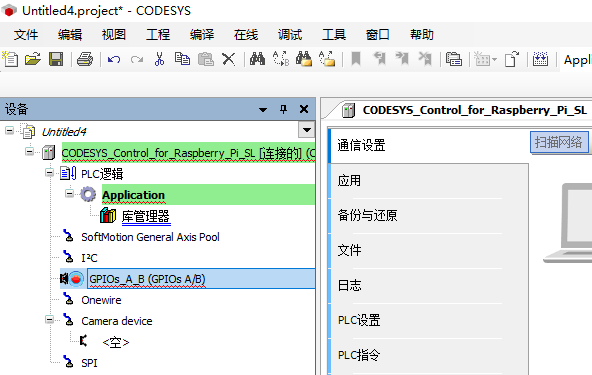Click the blank document toolbar icon
592x375 pixels.
tap(512, 59)
